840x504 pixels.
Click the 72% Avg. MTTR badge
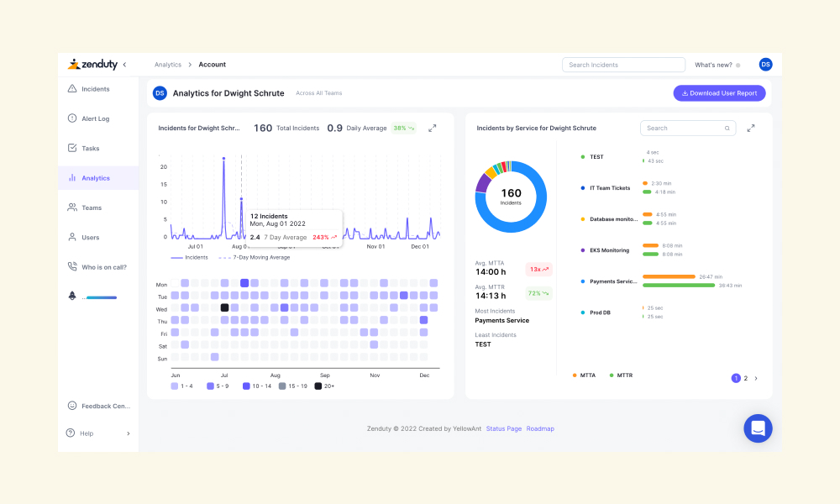point(538,293)
